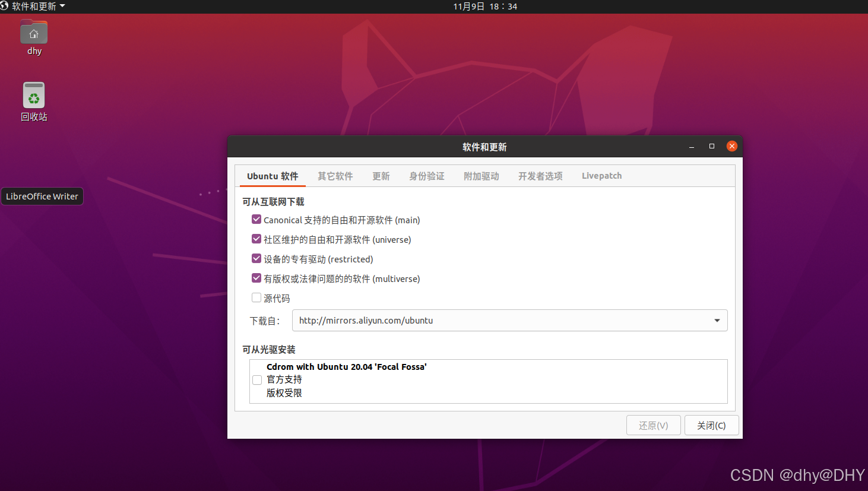Expand the 下载自 server dropdown arrow

coord(717,321)
